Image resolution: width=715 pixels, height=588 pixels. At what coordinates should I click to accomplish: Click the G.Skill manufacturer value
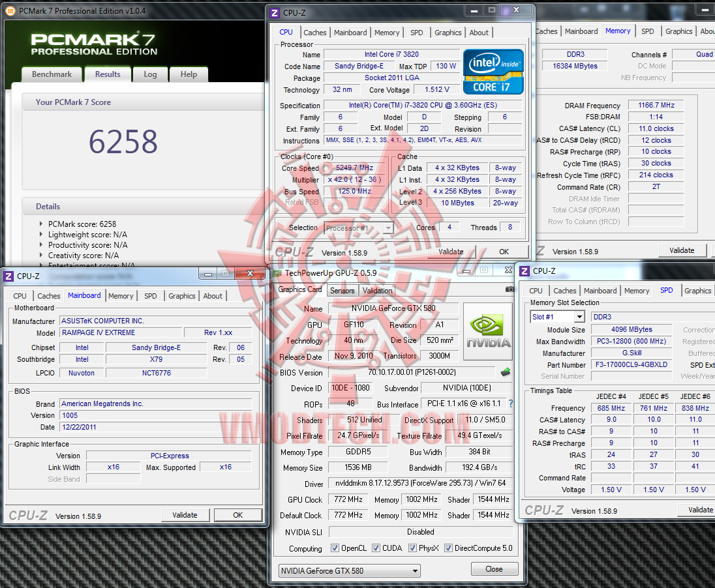click(x=631, y=353)
